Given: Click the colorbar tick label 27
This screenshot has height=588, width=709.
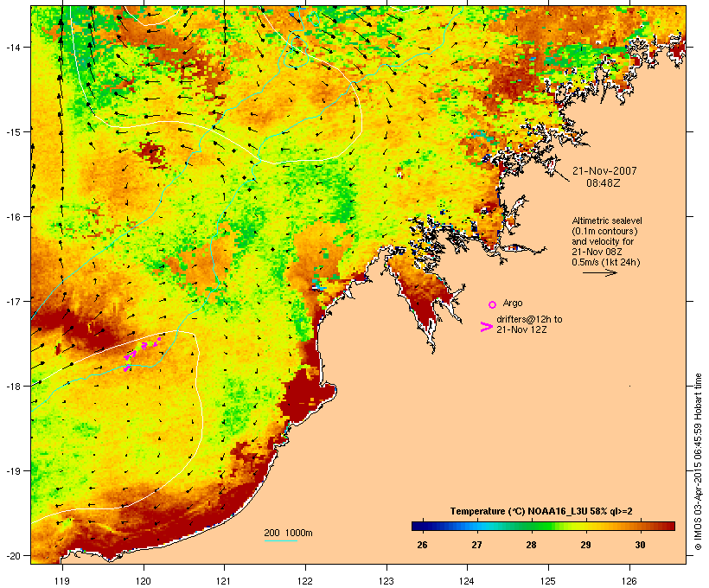Looking at the screenshot, I should (476, 545).
